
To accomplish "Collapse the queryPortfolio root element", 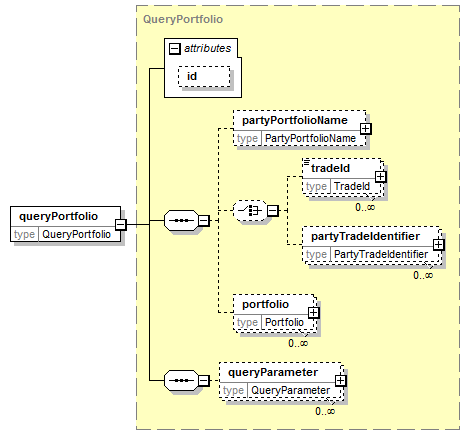I will click(121, 224).
